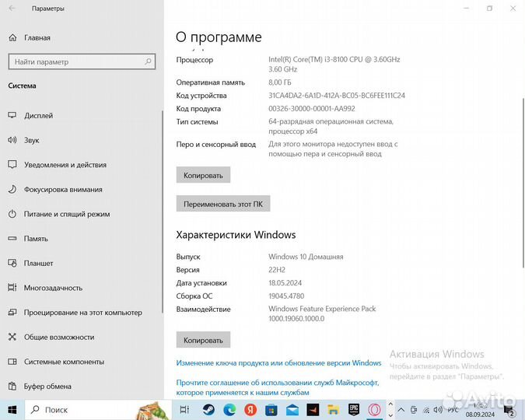Click the Характеристики Windows heading

[x=236, y=235]
